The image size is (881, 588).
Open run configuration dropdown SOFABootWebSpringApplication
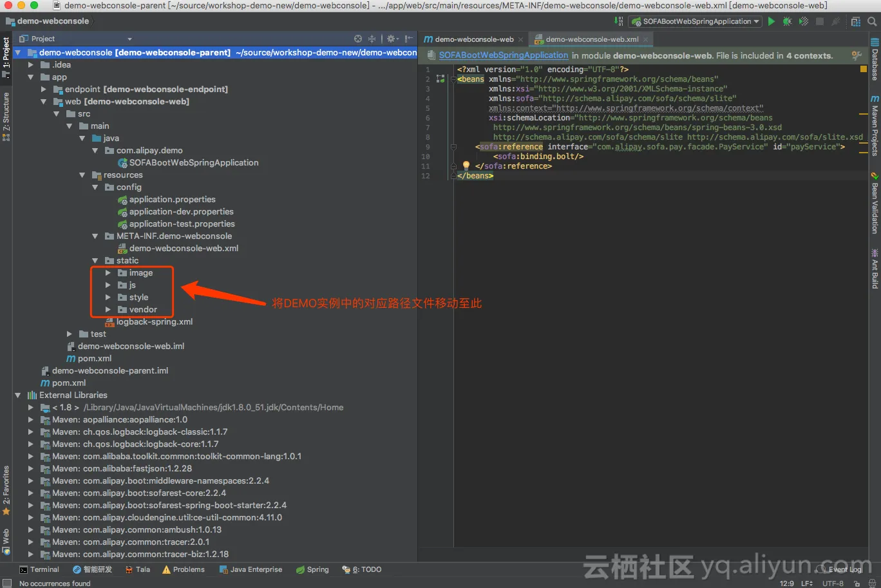point(696,21)
